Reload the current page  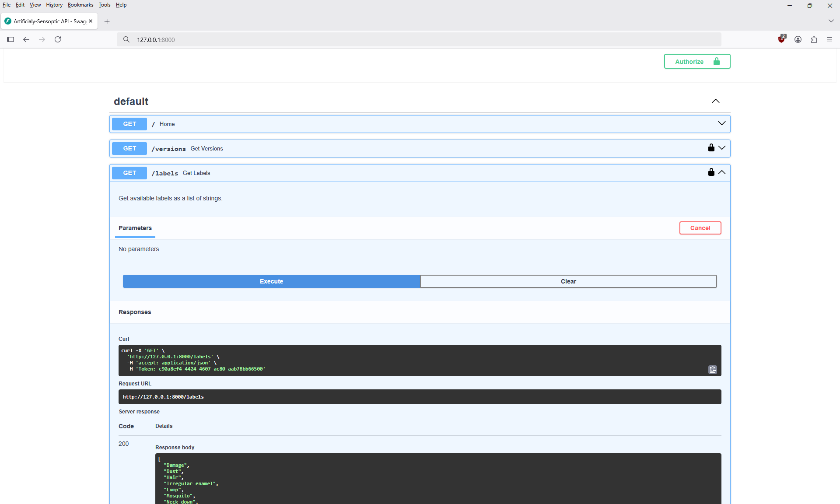point(58,39)
